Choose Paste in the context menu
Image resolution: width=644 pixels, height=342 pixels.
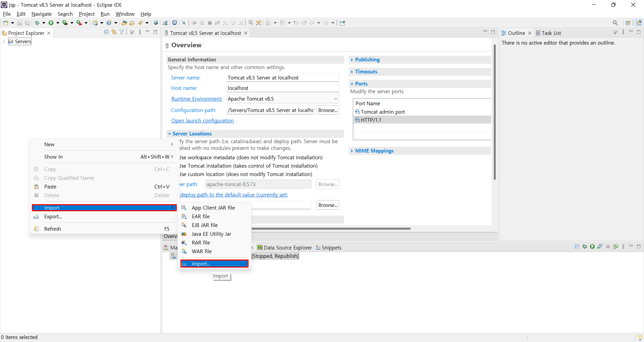103,186
